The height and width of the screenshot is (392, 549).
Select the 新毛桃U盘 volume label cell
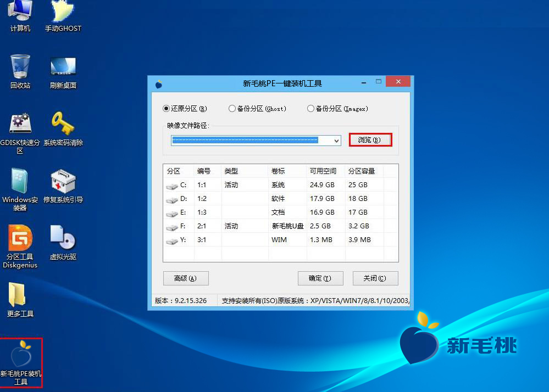click(x=288, y=226)
